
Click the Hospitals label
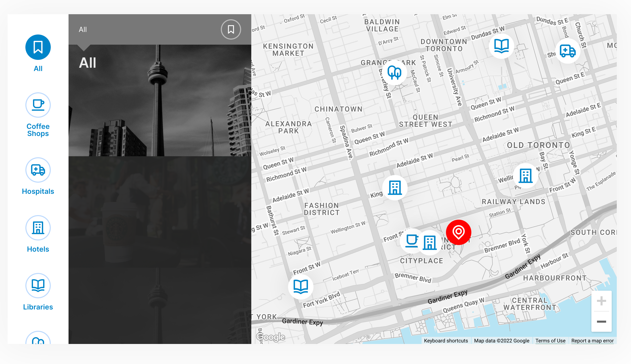tap(38, 191)
